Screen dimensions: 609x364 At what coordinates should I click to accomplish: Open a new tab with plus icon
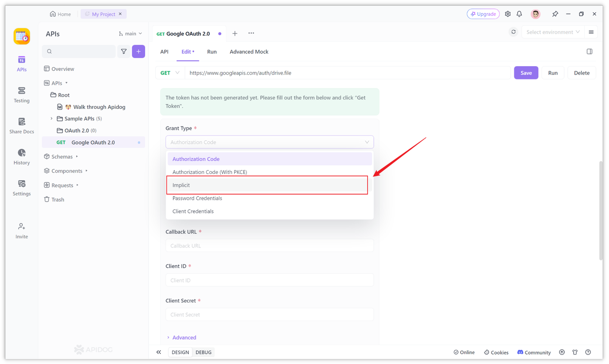[235, 33]
